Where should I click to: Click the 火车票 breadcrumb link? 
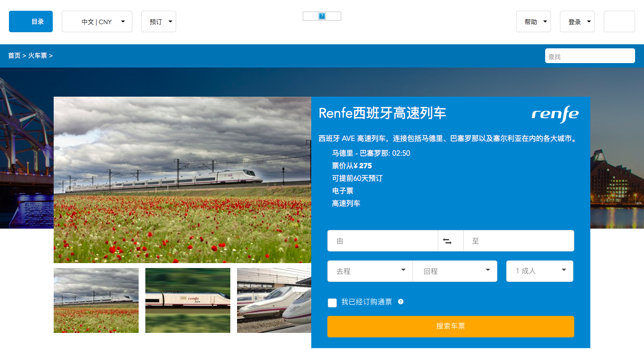[x=38, y=56]
